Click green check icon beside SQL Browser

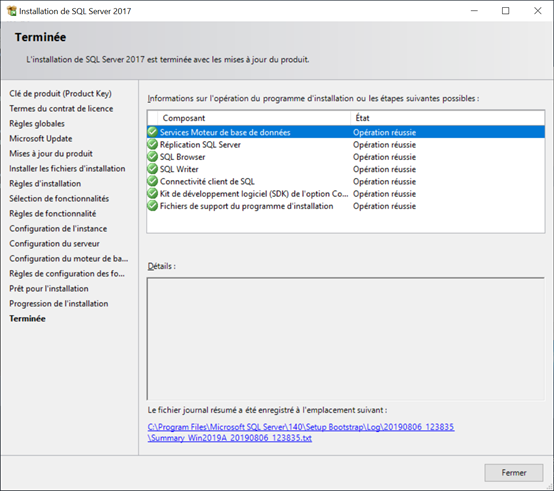[153, 156]
